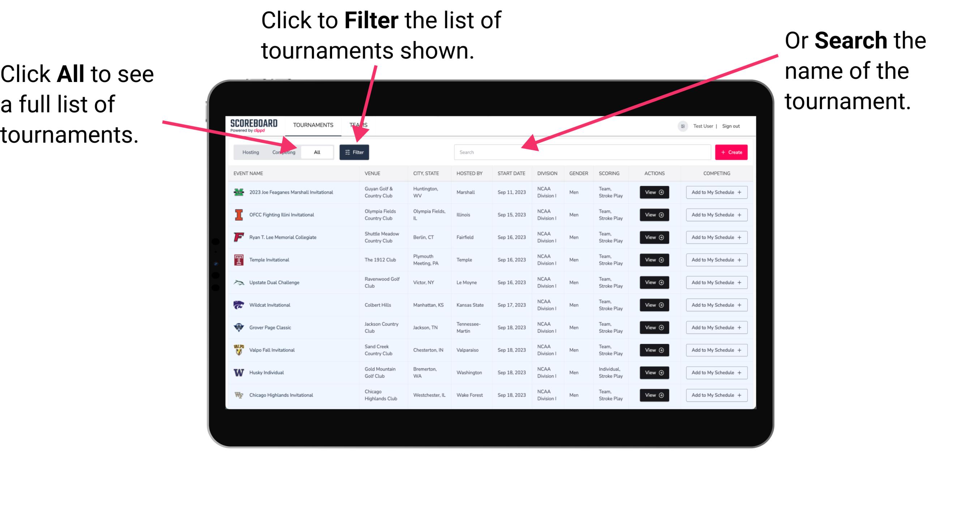Expand tournament details for Grover Page Classic

(654, 328)
